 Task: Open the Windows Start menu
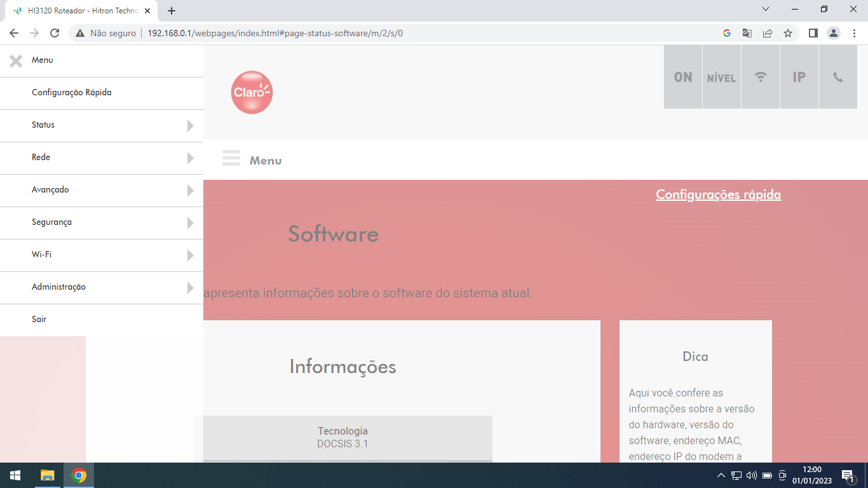pyautogui.click(x=15, y=475)
